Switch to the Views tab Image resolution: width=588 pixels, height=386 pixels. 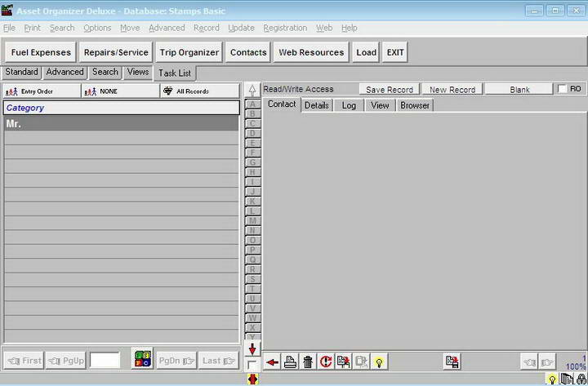coord(138,72)
